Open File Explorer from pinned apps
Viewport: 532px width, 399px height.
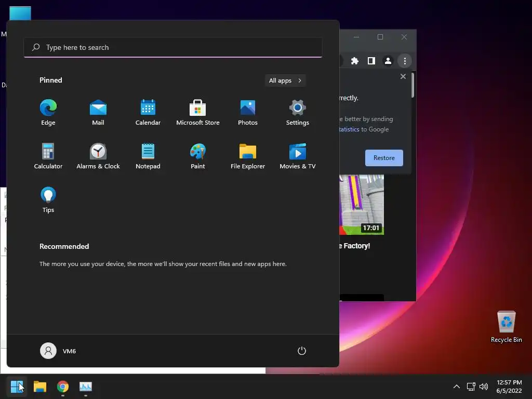point(248,156)
